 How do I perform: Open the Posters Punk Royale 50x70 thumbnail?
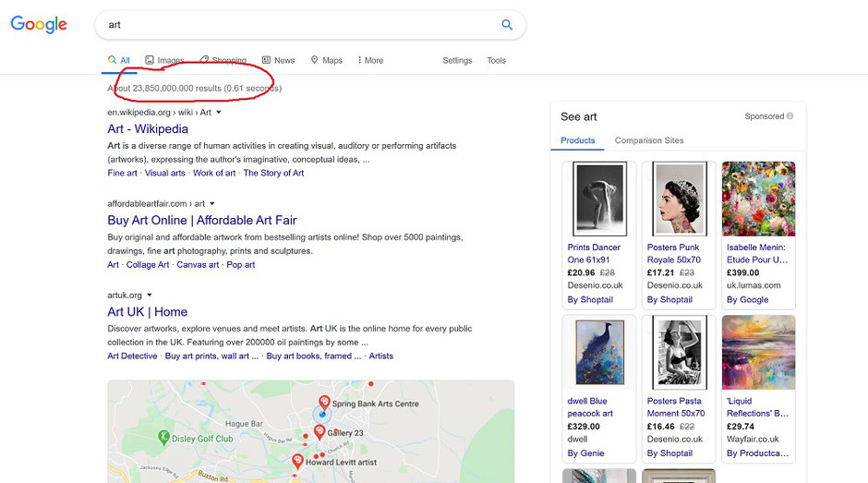680,199
